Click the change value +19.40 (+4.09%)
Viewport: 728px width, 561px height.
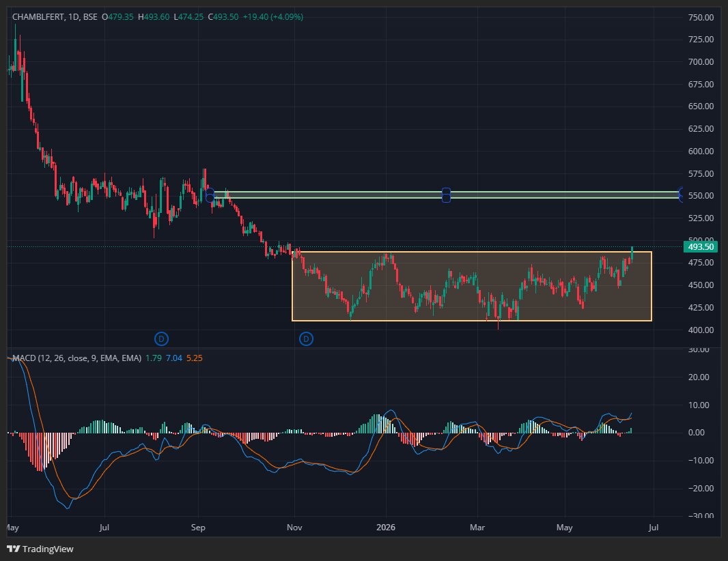click(x=273, y=16)
